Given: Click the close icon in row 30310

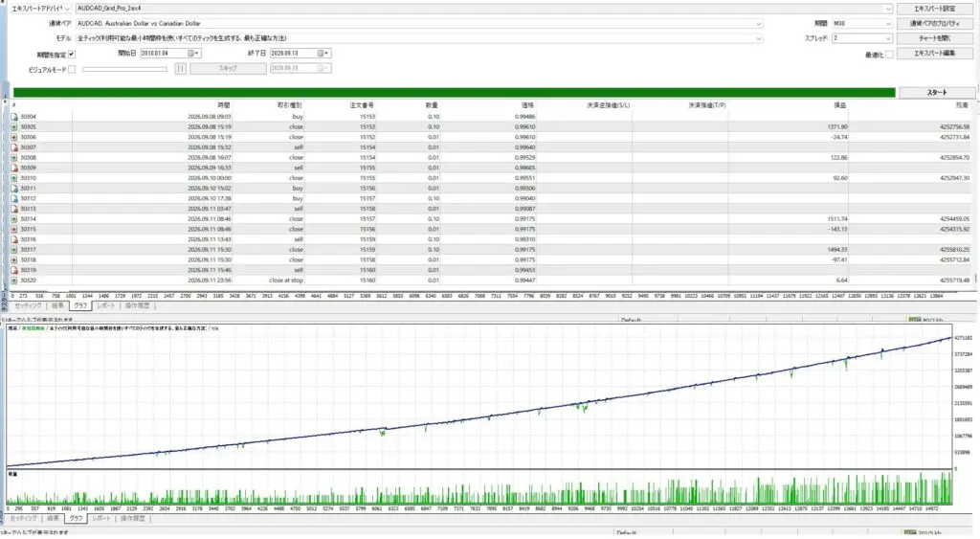Looking at the screenshot, I should [13, 178].
